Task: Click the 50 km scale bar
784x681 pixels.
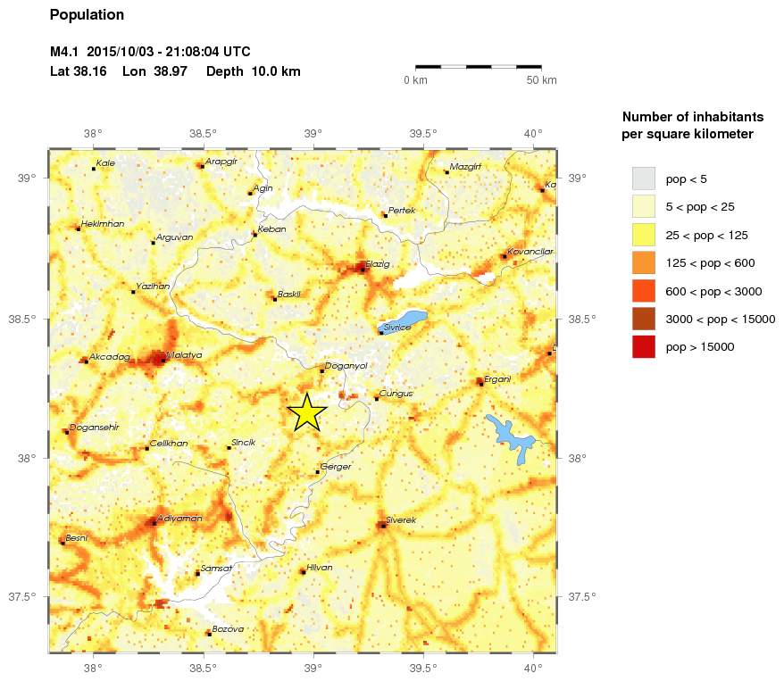Action: point(479,66)
